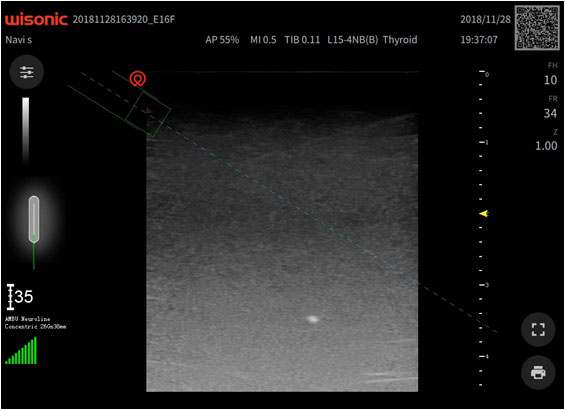
Task: Click the print icon button
Action: coord(538,373)
